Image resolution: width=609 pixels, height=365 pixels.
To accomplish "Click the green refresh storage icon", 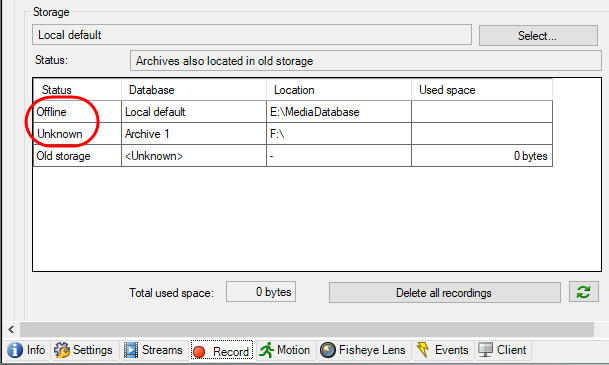I will coord(584,292).
